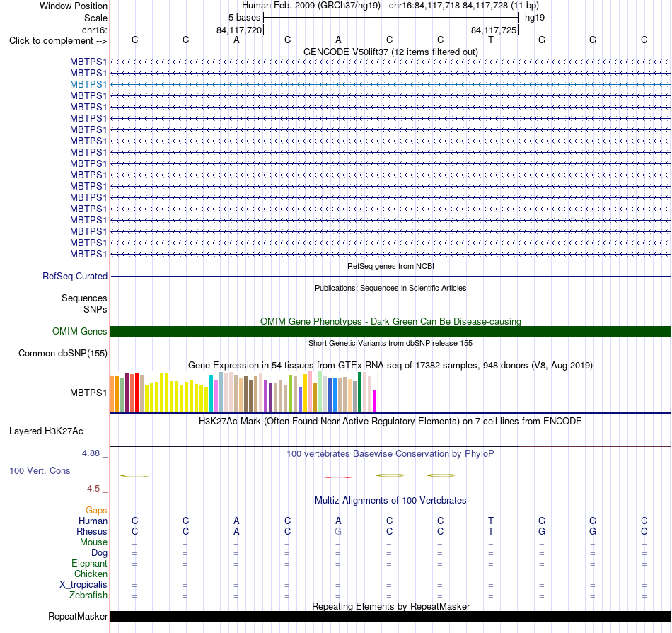Click the Mouse species label
Viewport: 672px width, 633px height.
pos(93,542)
